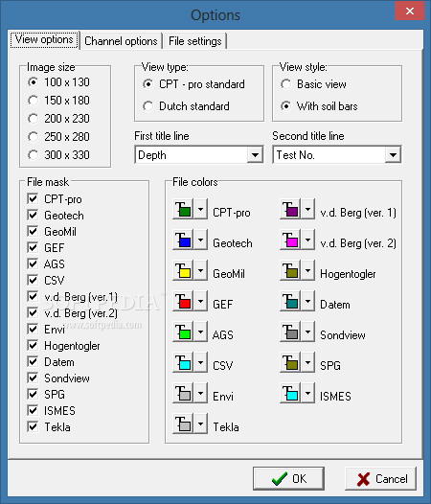Toggle the Datem file mask checkbox
Image resolution: width=431 pixels, height=504 pixels.
tap(33, 362)
